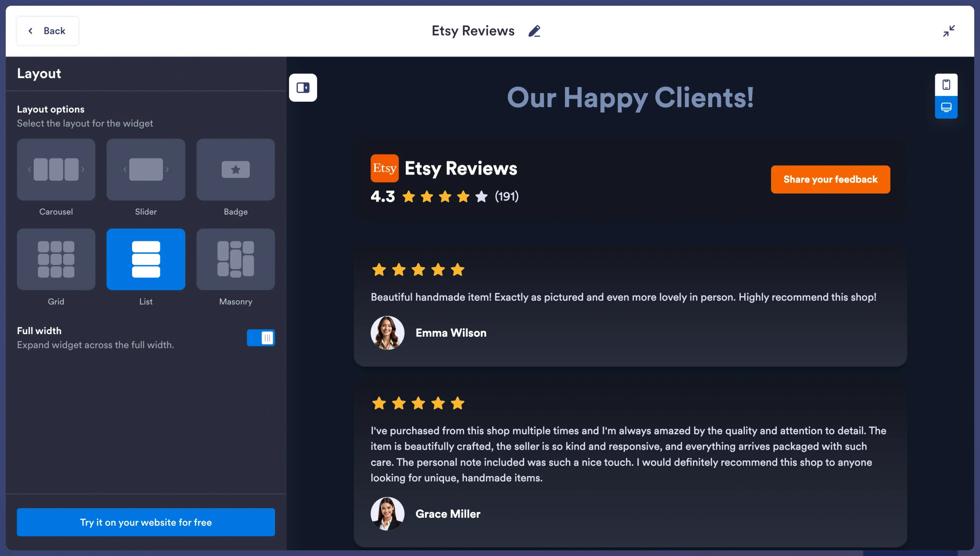
Task: Click the Grace Miller reviewer name
Action: 448,514
